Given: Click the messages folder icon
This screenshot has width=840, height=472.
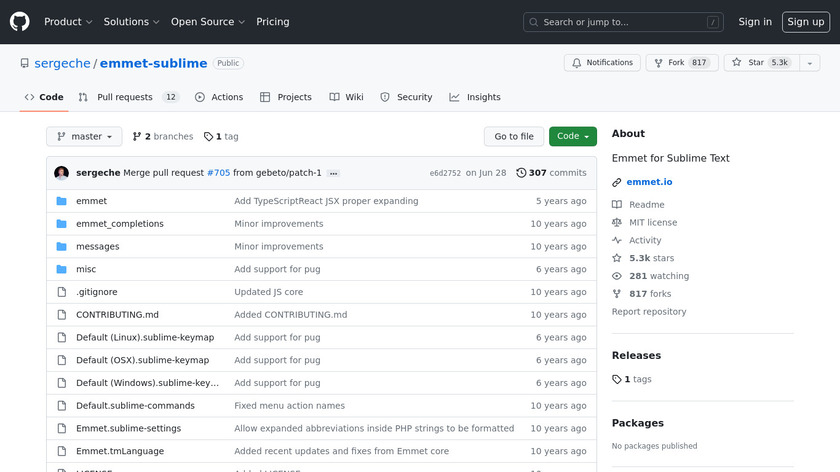Looking at the screenshot, I should pos(61,247).
